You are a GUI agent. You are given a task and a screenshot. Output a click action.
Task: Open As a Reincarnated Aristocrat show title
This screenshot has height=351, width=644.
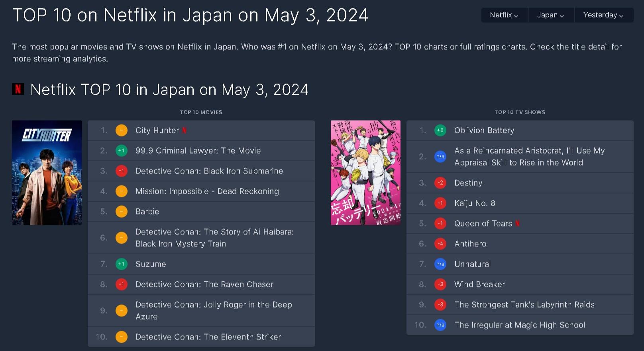pos(529,157)
